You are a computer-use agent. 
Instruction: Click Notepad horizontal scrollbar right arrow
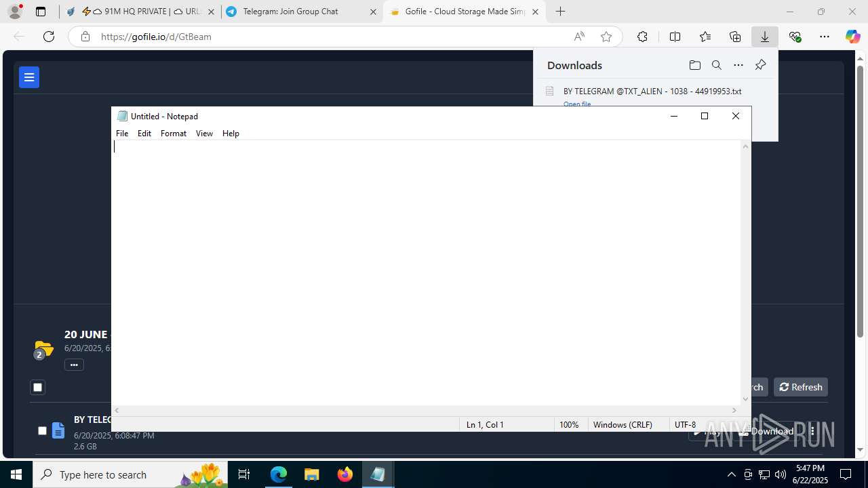pos(734,410)
